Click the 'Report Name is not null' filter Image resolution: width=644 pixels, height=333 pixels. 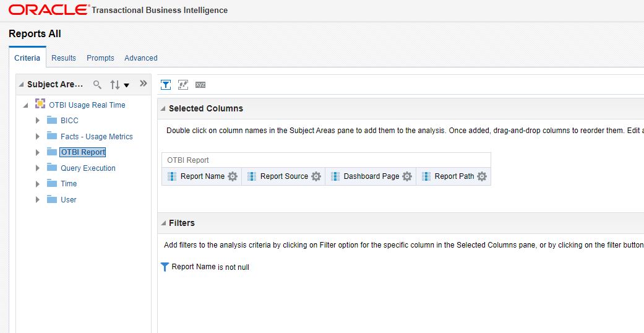(x=210, y=267)
